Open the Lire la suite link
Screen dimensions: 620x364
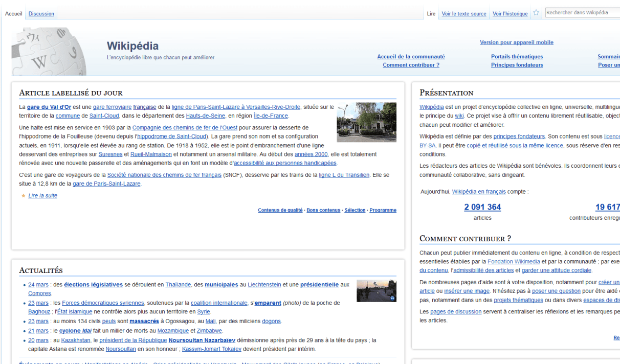[x=42, y=195]
